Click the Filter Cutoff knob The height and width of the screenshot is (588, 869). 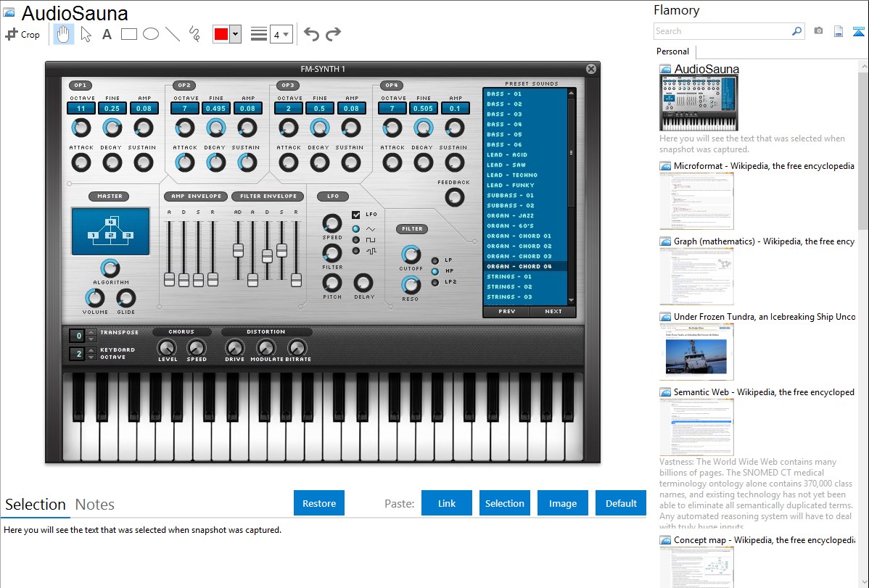(x=411, y=254)
